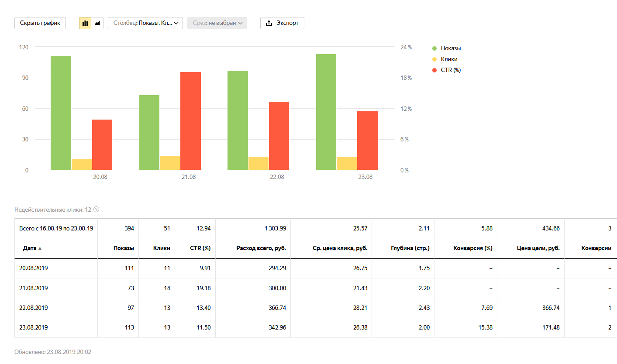
Task: Switch to bar chart view icon
Action: click(x=85, y=23)
